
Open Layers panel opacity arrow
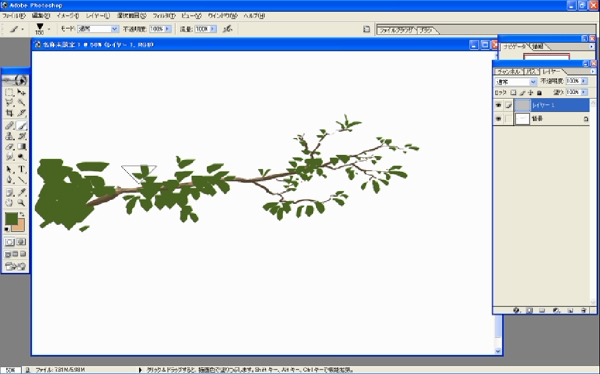click(584, 81)
